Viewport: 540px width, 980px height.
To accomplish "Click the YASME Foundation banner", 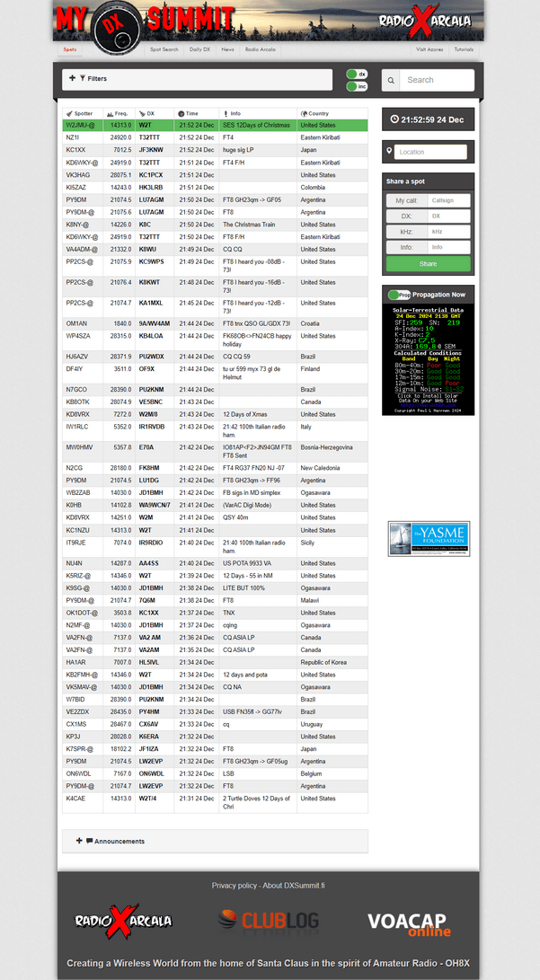I will coord(429,539).
